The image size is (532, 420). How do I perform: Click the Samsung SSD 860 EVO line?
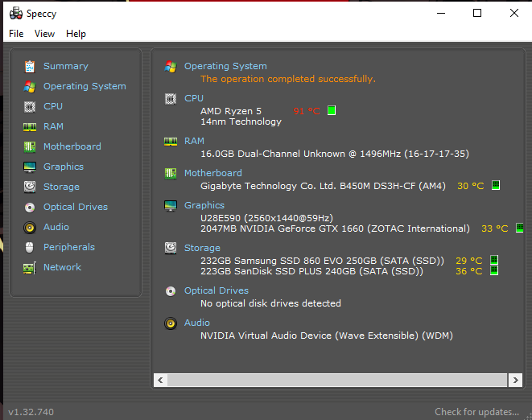(x=322, y=261)
